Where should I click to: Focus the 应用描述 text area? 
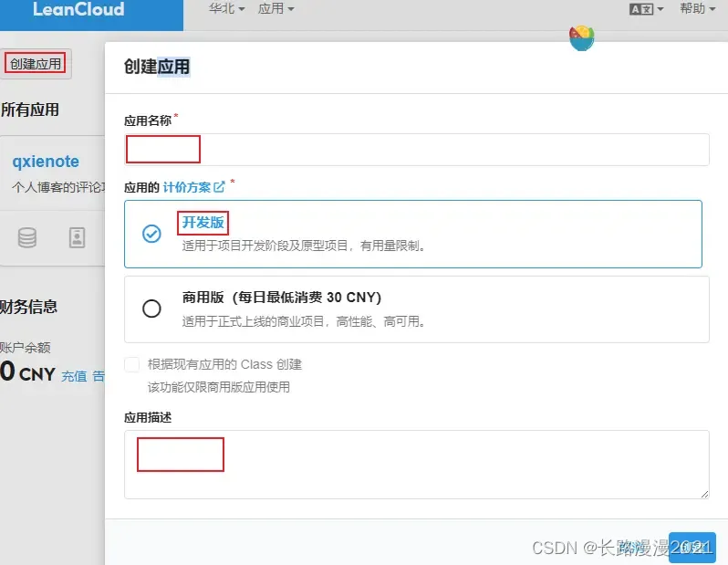coord(417,465)
